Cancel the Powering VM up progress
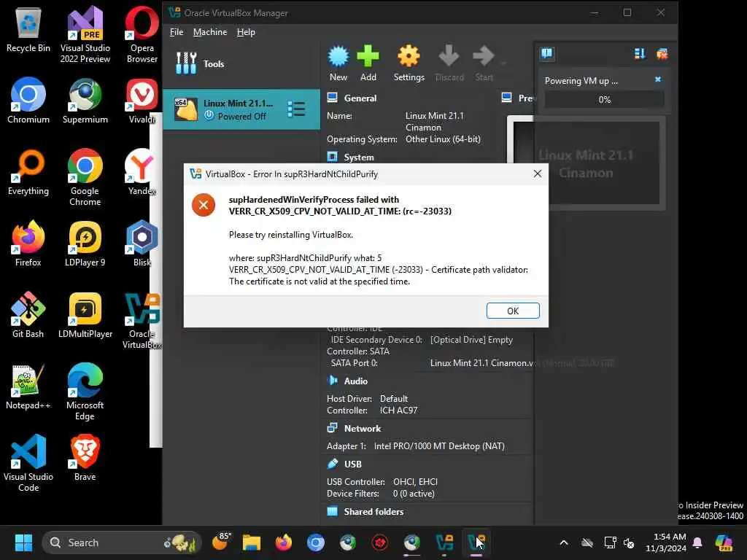Screen dimensions: 747x560 [x=658, y=79]
